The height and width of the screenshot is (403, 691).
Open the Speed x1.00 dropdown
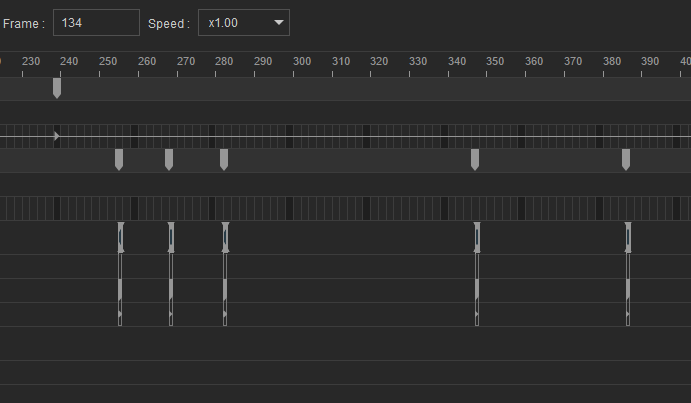tap(244, 22)
